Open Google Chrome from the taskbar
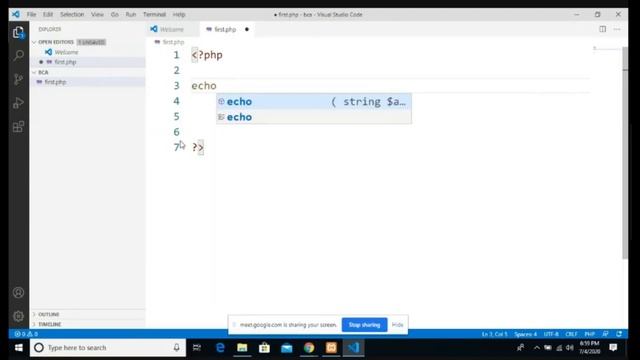 [x=309, y=348]
